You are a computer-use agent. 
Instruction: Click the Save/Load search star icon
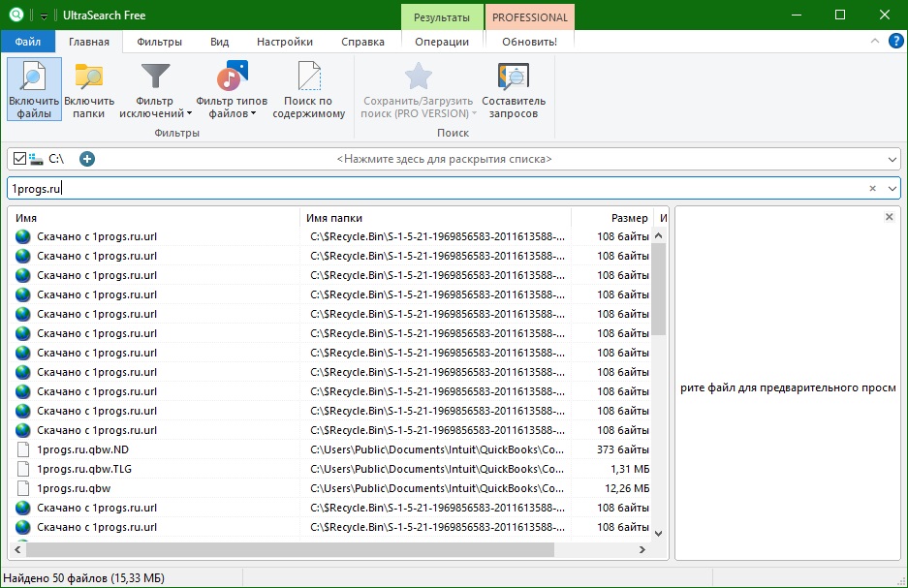[x=418, y=77]
